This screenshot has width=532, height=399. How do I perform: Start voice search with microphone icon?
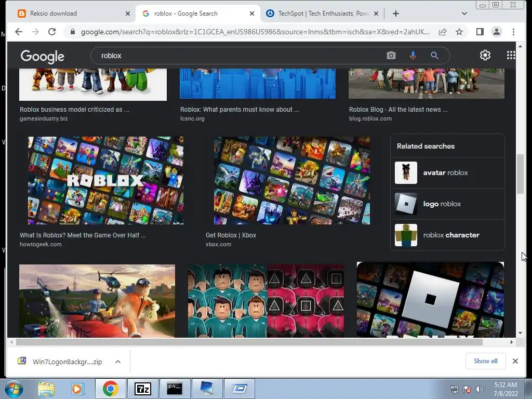click(x=413, y=55)
